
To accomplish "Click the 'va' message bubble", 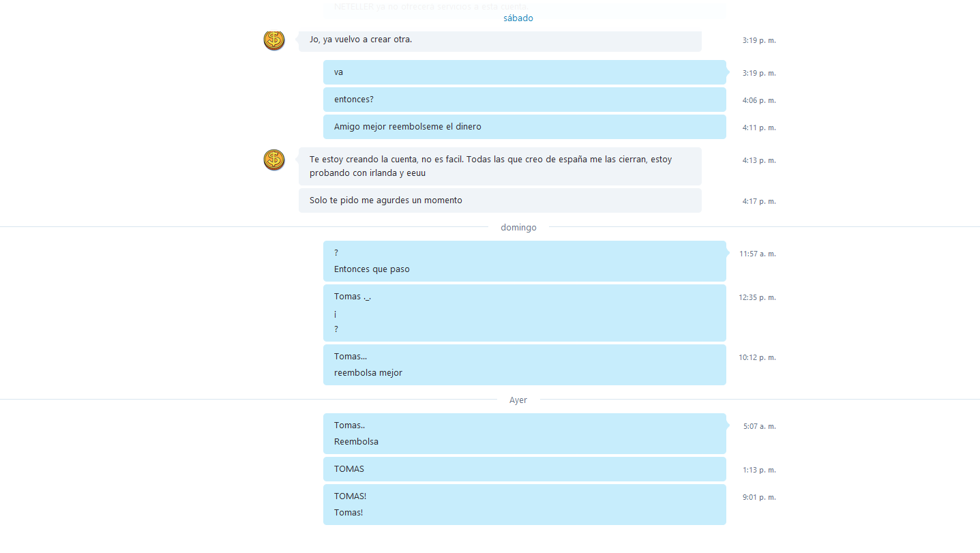I will [x=524, y=72].
